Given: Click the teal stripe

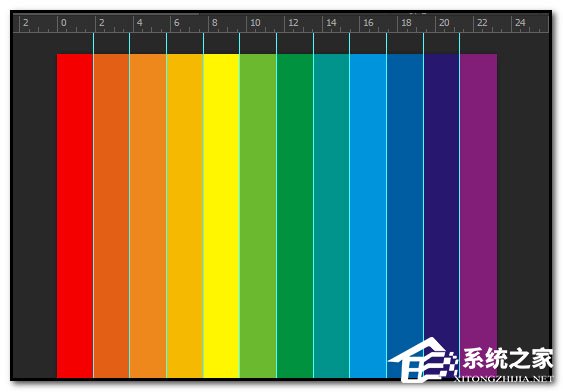Looking at the screenshot, I should click(x=331, y=215).
